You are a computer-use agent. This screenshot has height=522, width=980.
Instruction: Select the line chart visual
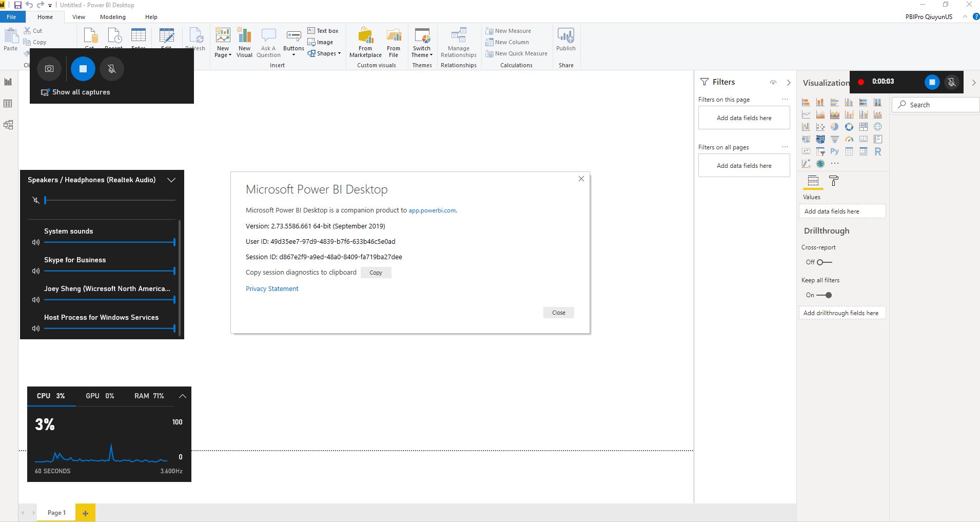tap(806, 114)
